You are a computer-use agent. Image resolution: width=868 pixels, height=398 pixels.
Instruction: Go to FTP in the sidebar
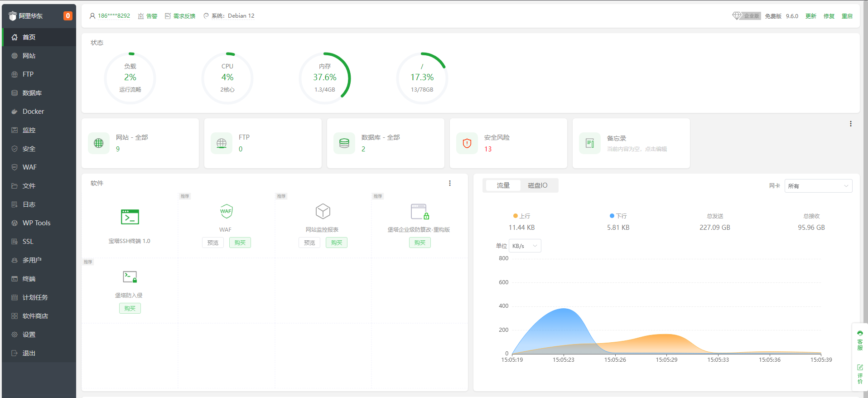(x=39, y=74)
